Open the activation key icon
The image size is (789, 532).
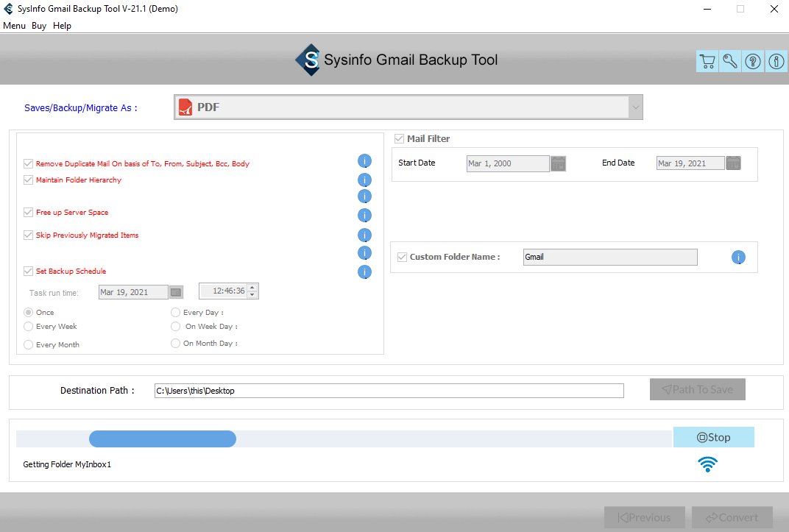(729, 61)
